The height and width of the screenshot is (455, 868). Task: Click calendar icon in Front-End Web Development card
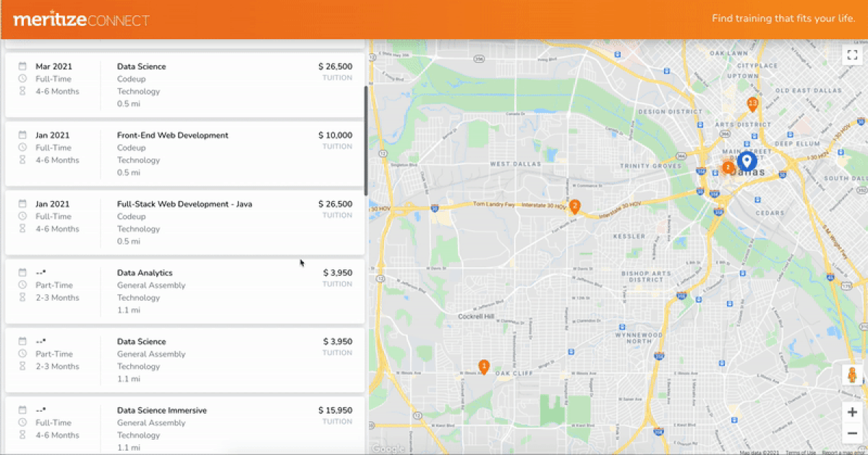(22, 135)
